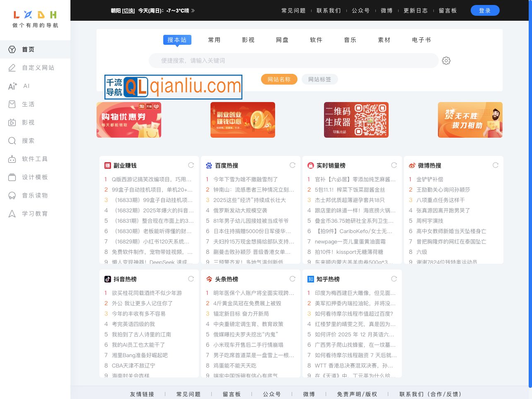Select the 搜索 sidebar icon

point(12,141)
